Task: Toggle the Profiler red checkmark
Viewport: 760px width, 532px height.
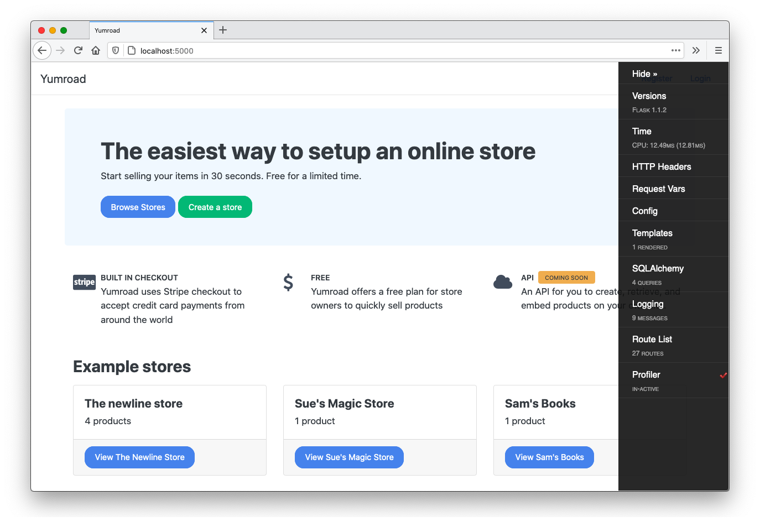Action: (x=723, y=375)
